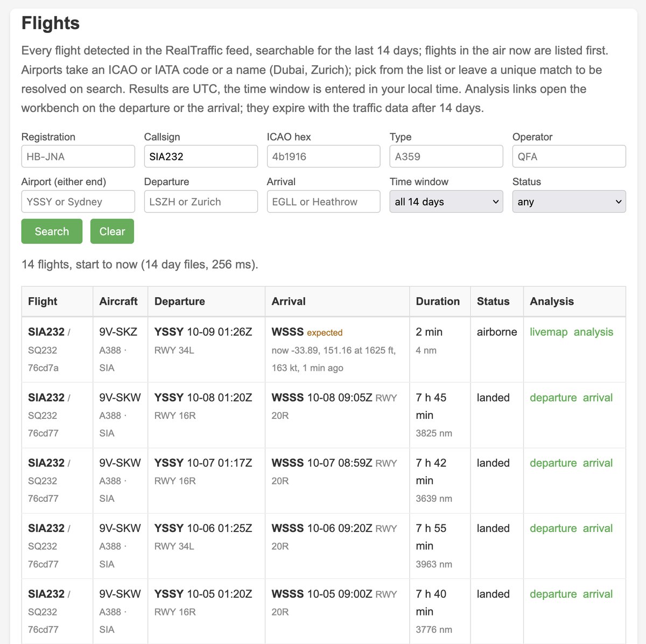The height and width of the screenshot is (644, 646).
Task: Open arrival analysis for 10-07 flight
Action: 598,463
